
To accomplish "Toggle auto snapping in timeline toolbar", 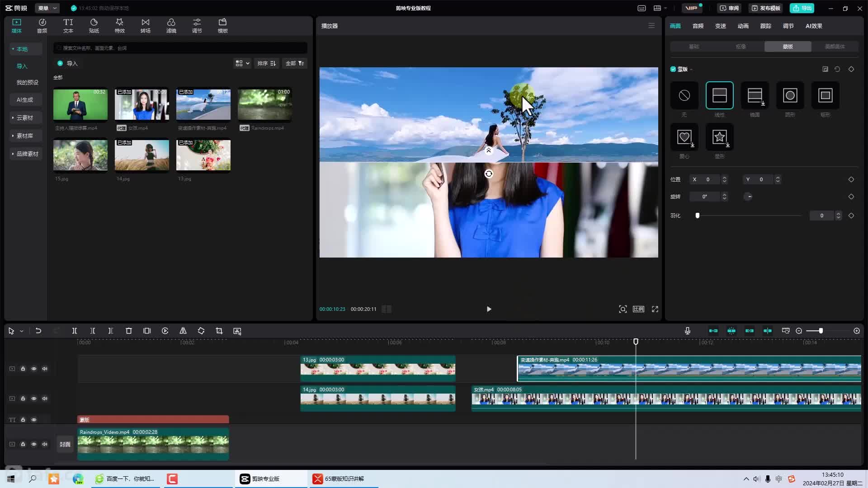I will point(731,331).
